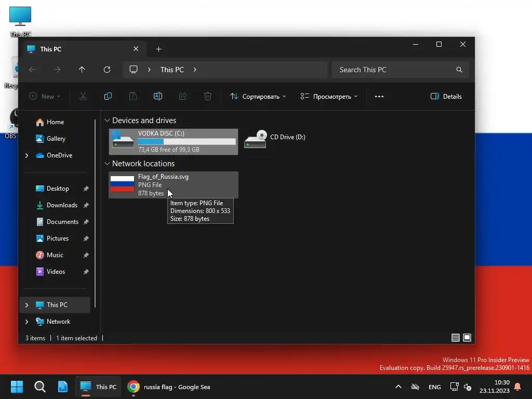Screen dimensions: 532x399
Task: Click the monitor icon in address bar
Action: (x=134, y=70)
